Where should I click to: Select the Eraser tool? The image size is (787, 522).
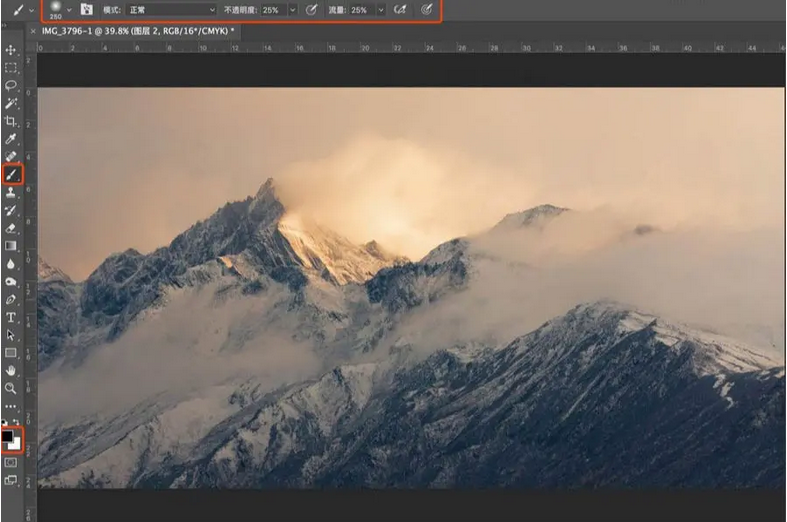click(x=11, y=228)
